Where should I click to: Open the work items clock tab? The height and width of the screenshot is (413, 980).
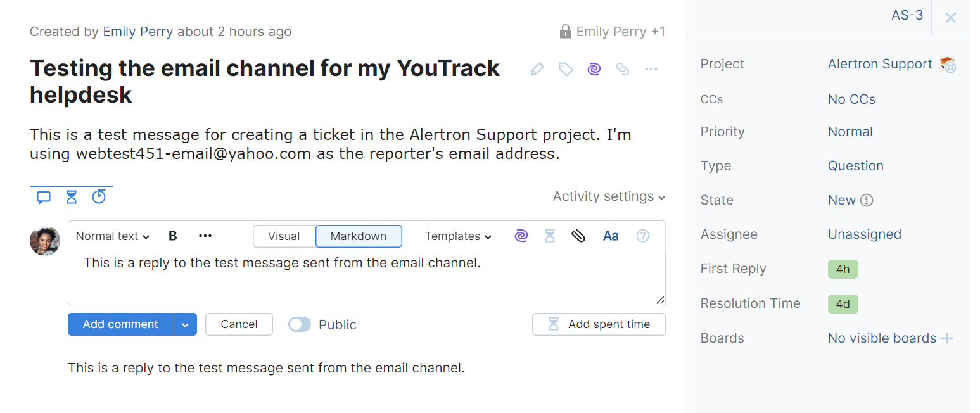coord(99,197)
